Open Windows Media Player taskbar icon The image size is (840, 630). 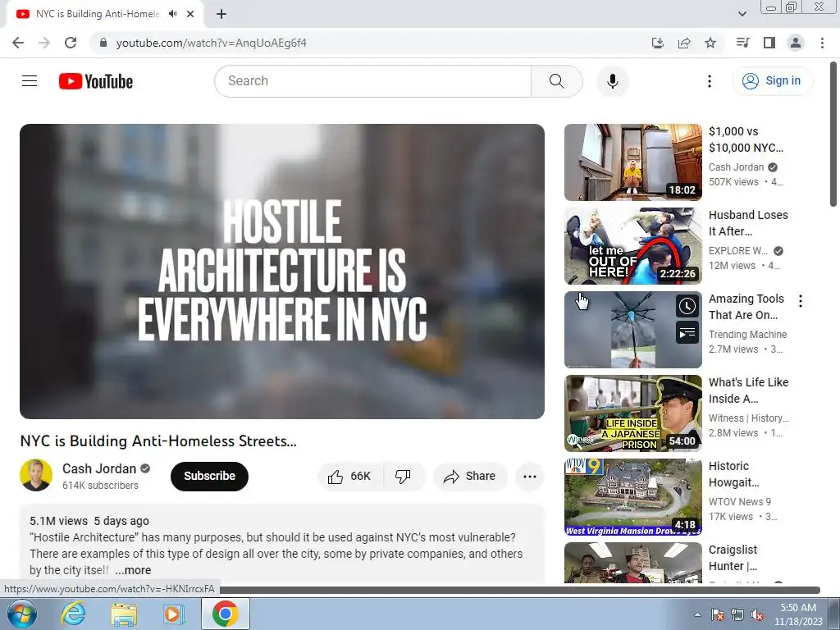coord(172,614)
